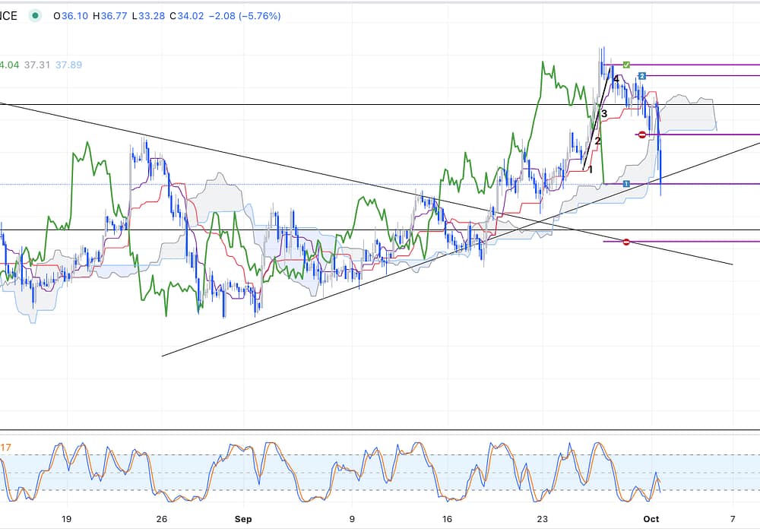Click the green checkmark order marker
The width and height of the screenshot is (760, 532).
point(626,65)
